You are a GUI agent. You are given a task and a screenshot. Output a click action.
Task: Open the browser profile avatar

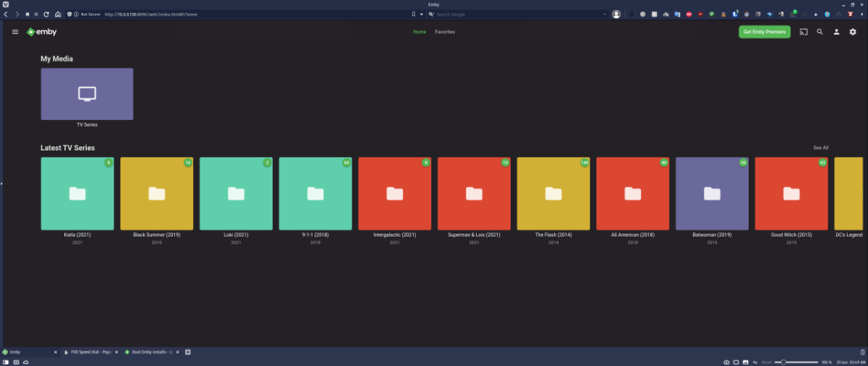[x=616, y=14]
